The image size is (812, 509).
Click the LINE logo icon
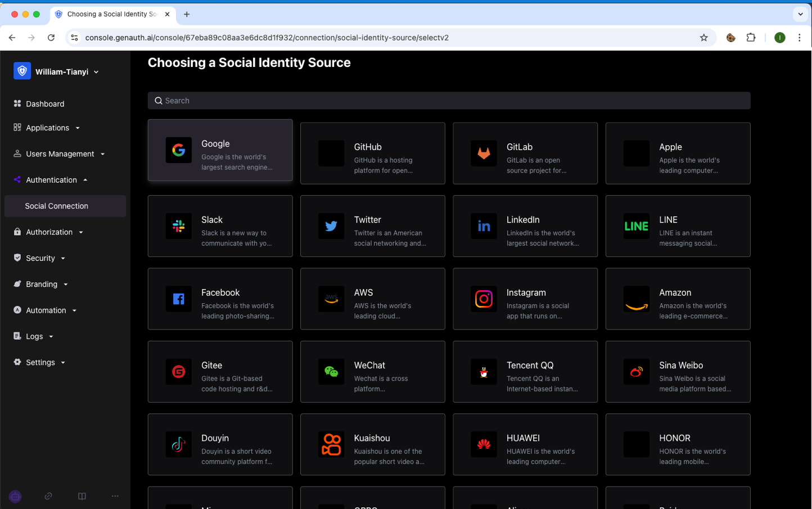[x=637, y=226]
